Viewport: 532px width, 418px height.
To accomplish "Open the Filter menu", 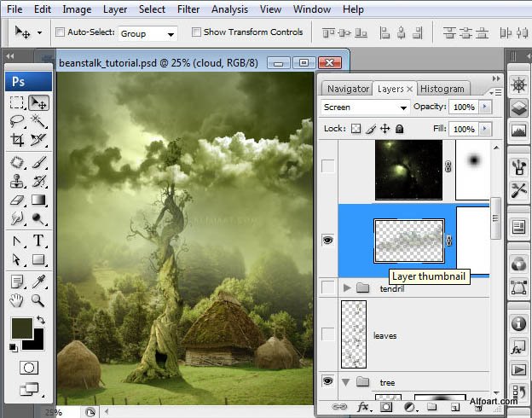I will [188, 9].
